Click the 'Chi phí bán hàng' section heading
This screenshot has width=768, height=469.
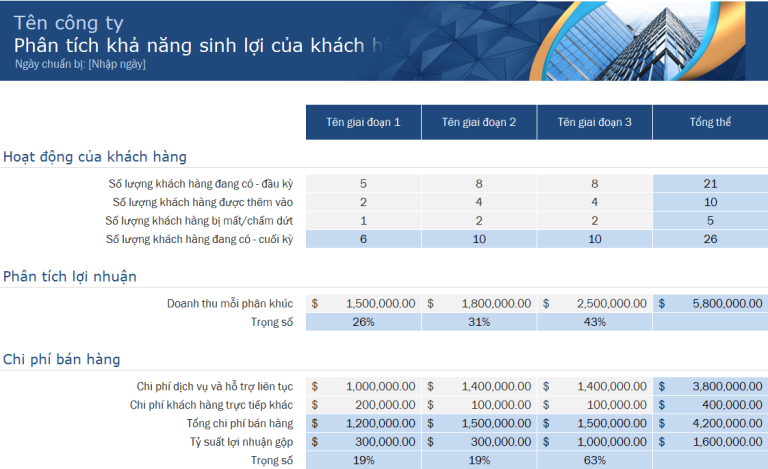[62, 359]
